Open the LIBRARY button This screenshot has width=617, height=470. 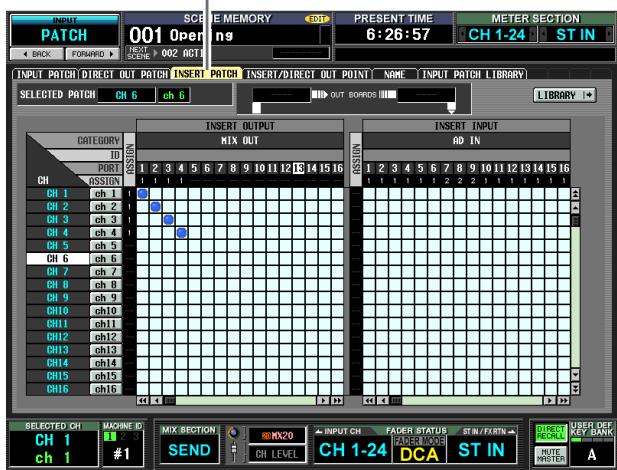click(x=565, y=95)
